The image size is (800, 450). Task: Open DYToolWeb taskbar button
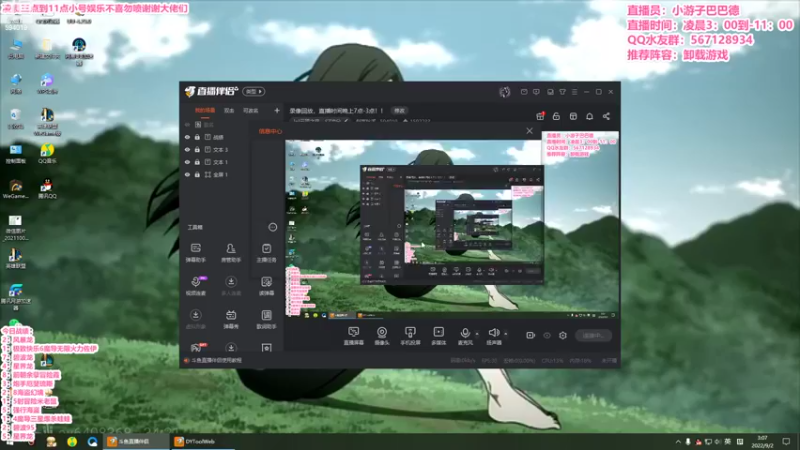point(201,441)
